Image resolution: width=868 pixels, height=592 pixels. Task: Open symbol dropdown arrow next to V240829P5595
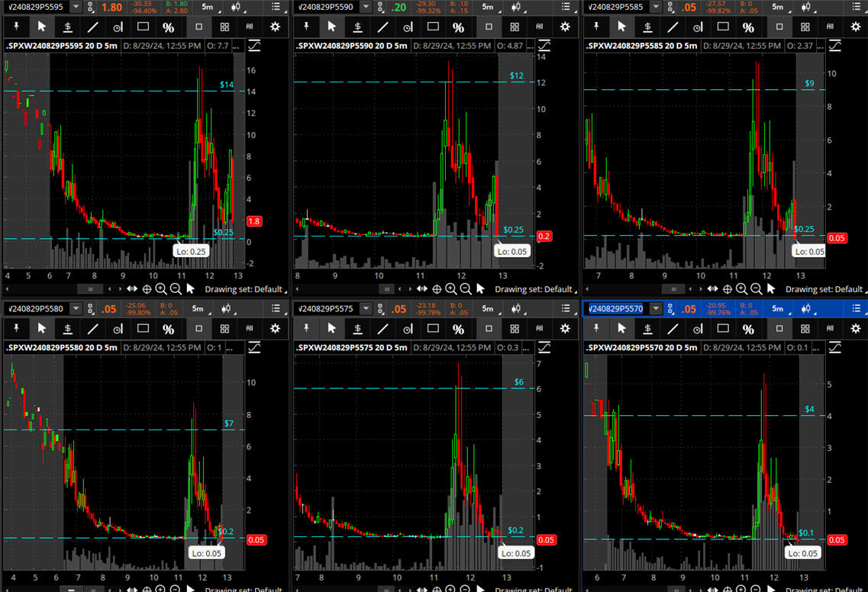coord(77,7)
